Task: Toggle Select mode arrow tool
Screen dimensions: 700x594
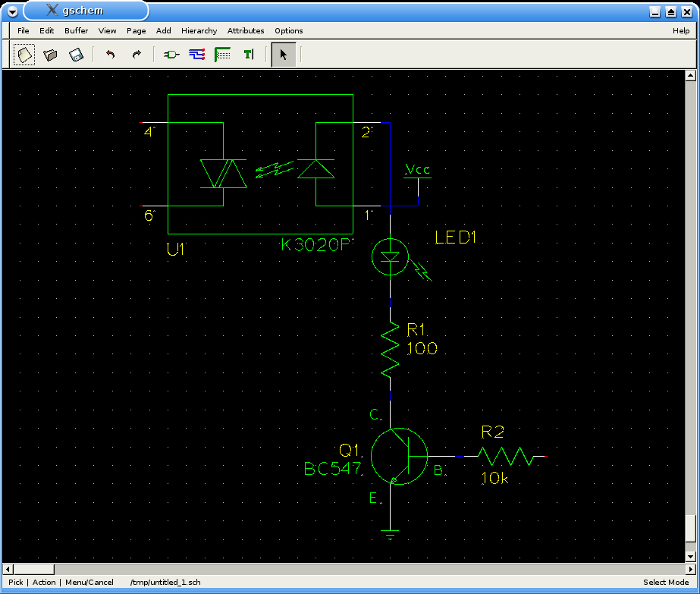Action: tap(284, 55)
